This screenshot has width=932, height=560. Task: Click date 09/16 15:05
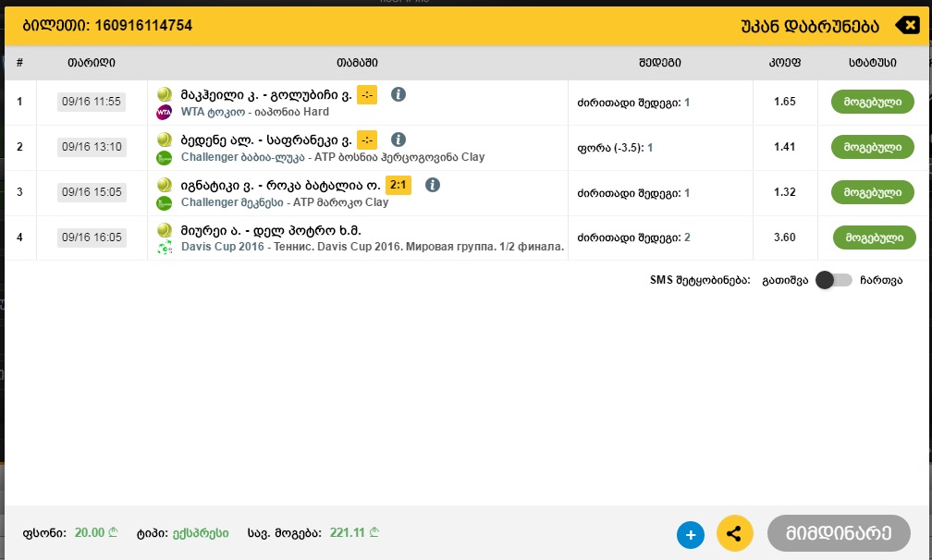pyautogui.click(x=92, y=192)
